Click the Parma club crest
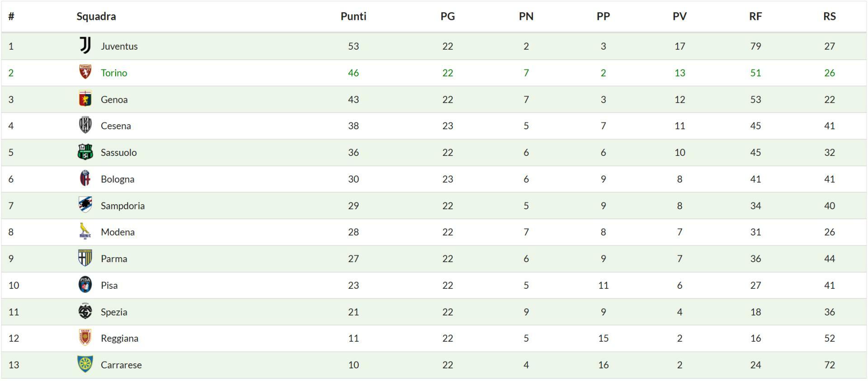The height and width of the screenshot is (381, 868). (x=85, y=258)
